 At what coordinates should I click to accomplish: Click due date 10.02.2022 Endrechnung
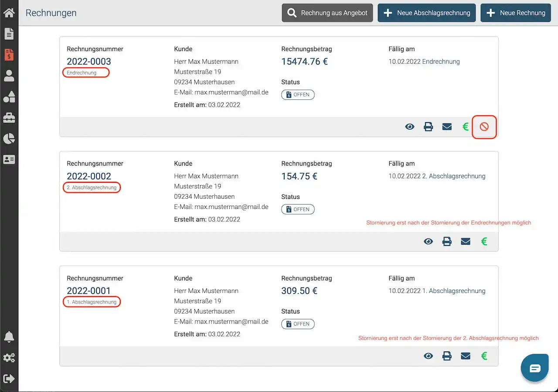click(424, 61)
